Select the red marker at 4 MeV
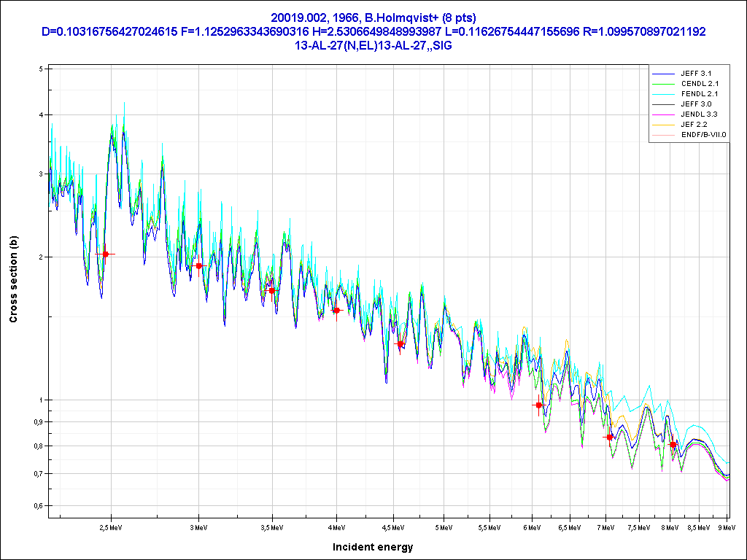The width and height of the screenshot is (747, 560). [x=336, y=311]
